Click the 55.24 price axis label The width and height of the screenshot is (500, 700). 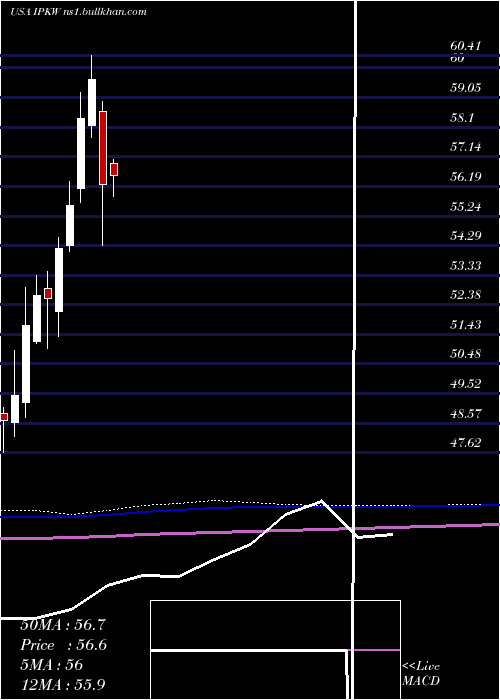(466, 207)
